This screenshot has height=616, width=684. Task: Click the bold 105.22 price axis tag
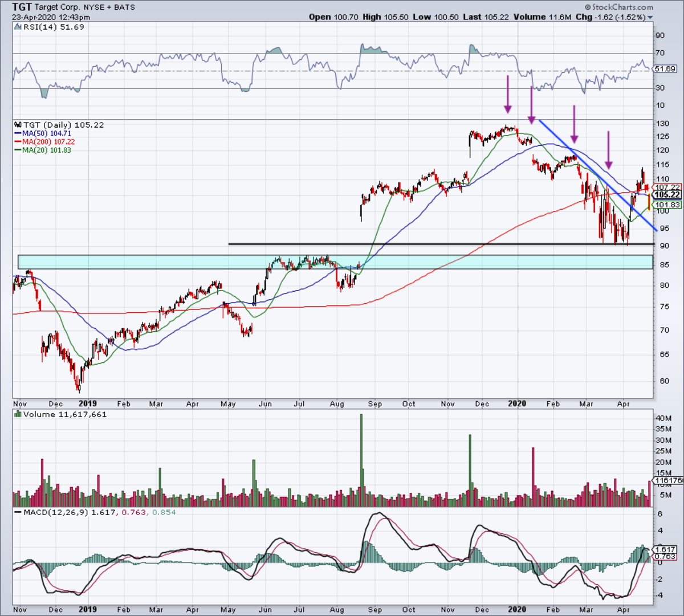click(x=667, y=195)
